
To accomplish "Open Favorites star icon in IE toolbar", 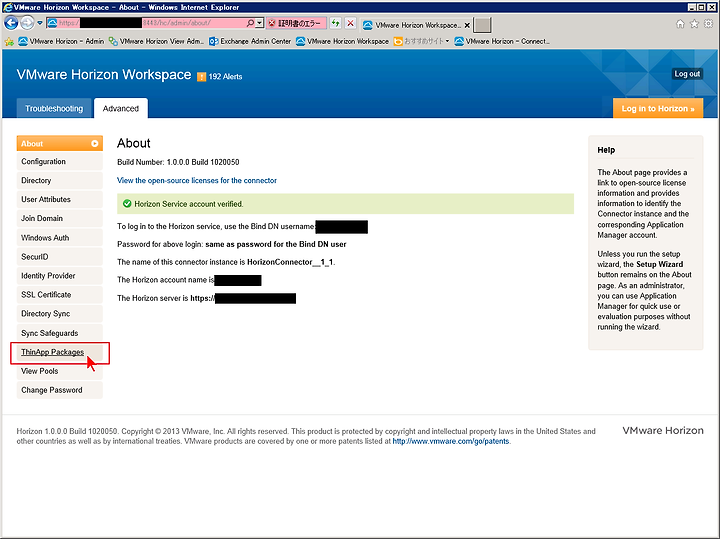I will 694,23.
